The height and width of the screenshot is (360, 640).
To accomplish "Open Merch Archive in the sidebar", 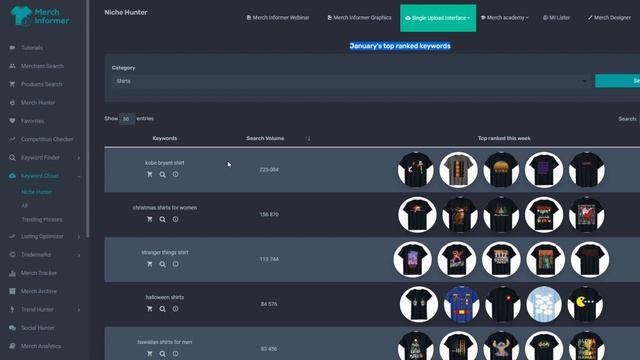I will point(39,291).
